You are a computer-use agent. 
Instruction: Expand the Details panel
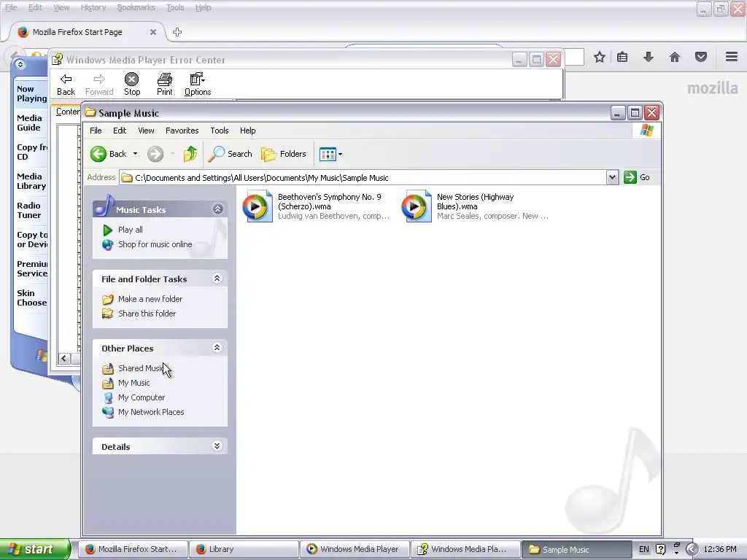(217, 446)
